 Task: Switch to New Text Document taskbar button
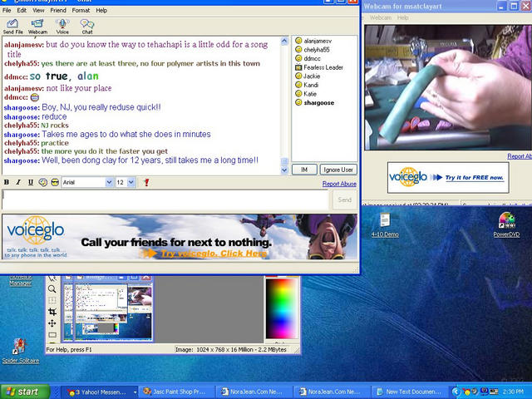pyautogui.click(x=410, y=392)
